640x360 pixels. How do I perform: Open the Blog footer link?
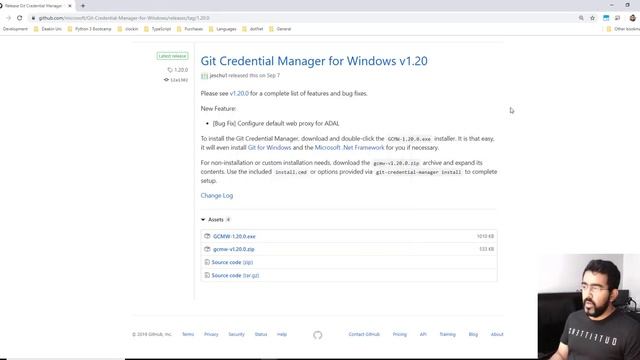[473, 334]
